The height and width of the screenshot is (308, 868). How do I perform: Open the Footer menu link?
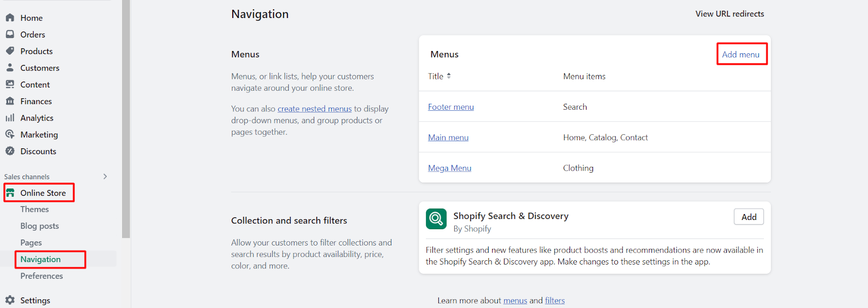point(451,107)
